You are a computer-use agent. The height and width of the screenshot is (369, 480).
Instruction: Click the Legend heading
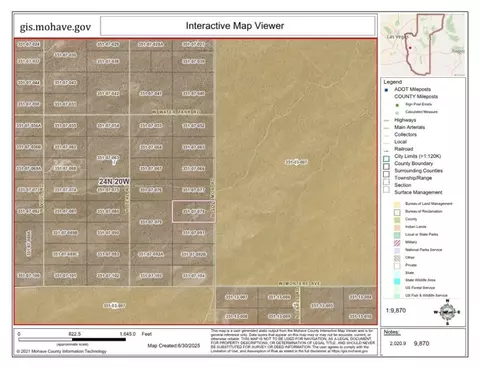coord(393,82)
